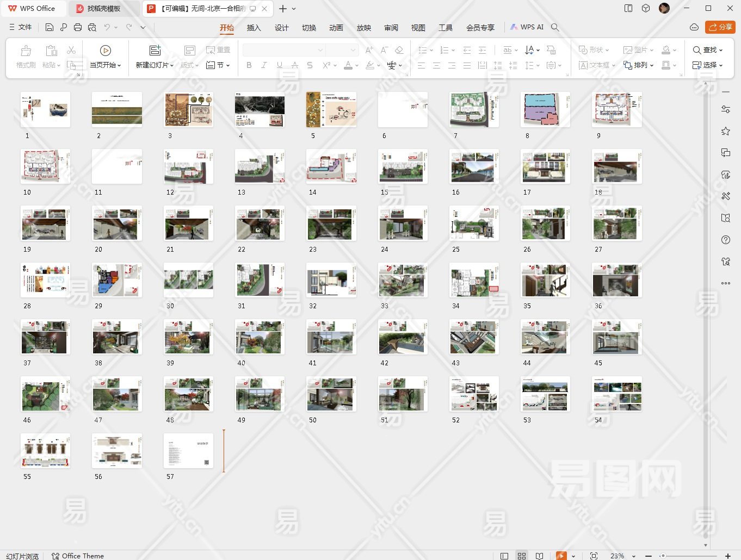Screen dimensions: 741x560
Task: Click the Print icon
Action: tap(78, 27)
